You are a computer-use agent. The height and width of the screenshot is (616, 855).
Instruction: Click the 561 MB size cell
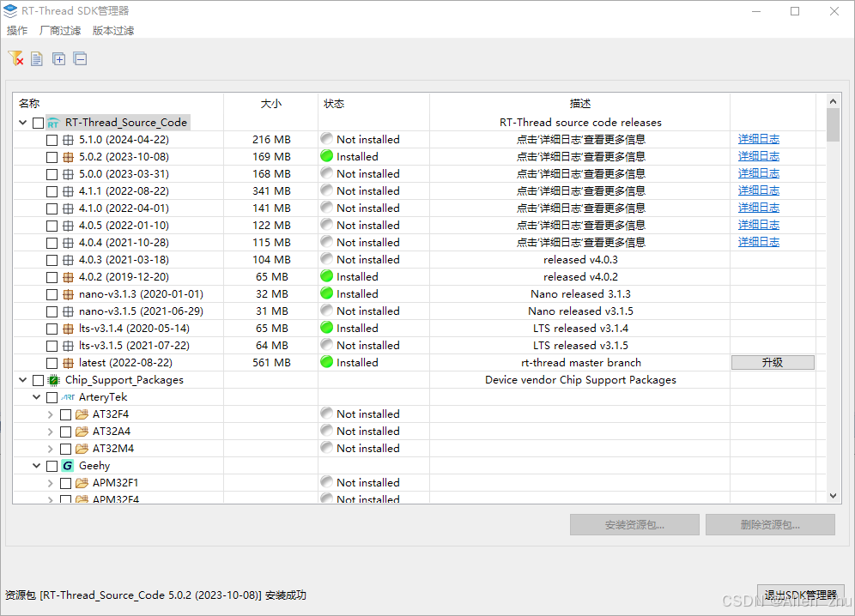coord(271,363)
